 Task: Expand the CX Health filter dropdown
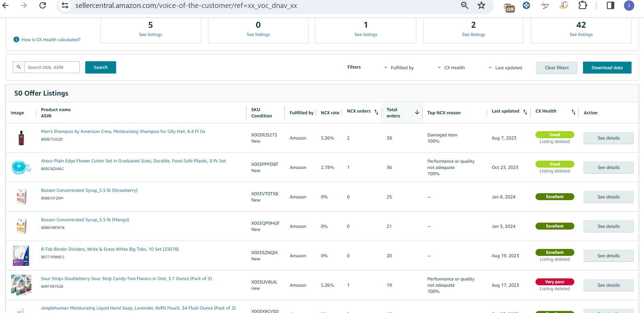point(451,68)
